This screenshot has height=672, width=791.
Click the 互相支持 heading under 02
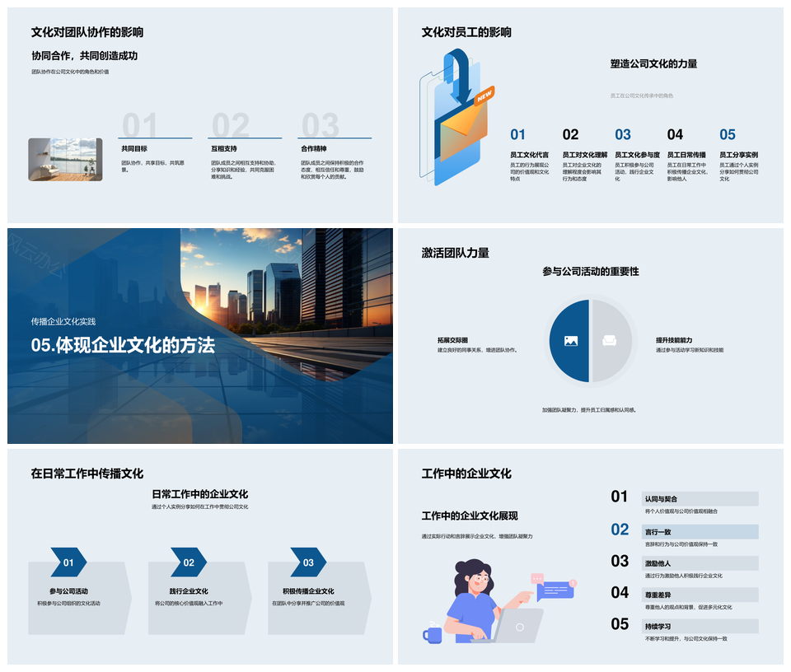(223, 149)
